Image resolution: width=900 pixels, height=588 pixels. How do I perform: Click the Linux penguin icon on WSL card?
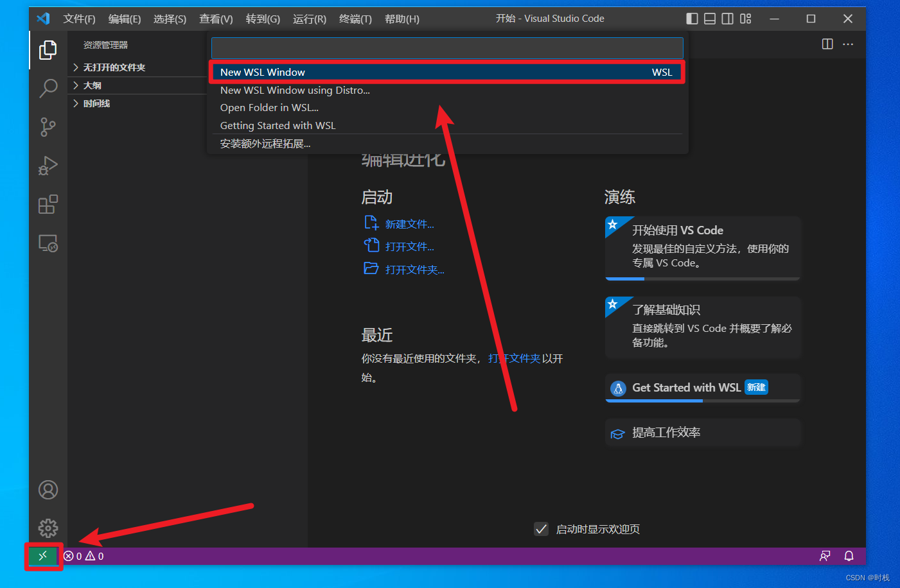coord(618,388)
